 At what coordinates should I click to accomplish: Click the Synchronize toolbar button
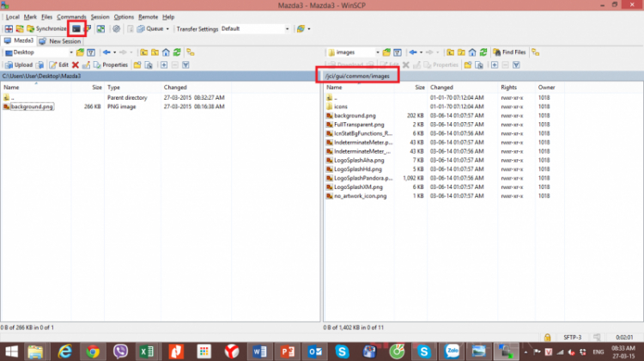click(x=46, y=28)
